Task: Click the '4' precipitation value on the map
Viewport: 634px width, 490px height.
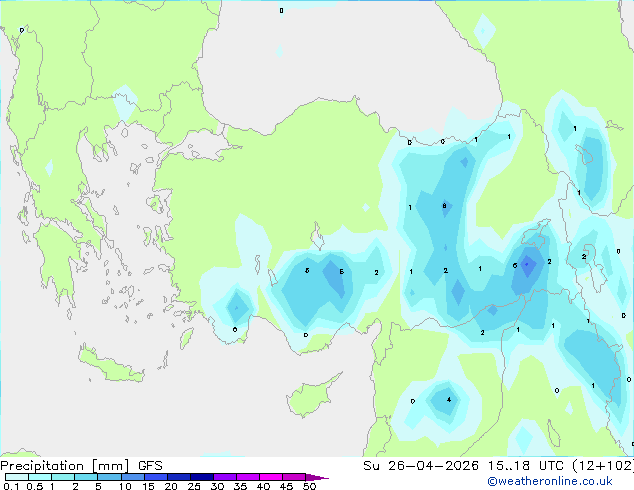Action: (x=449, y=399)
